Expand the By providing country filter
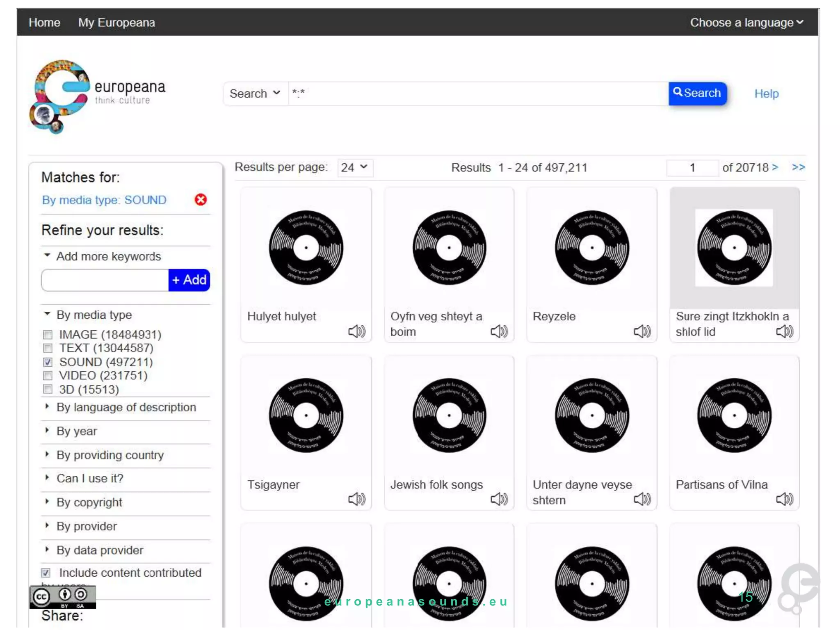Screen dimensions: 840x630 110,455
